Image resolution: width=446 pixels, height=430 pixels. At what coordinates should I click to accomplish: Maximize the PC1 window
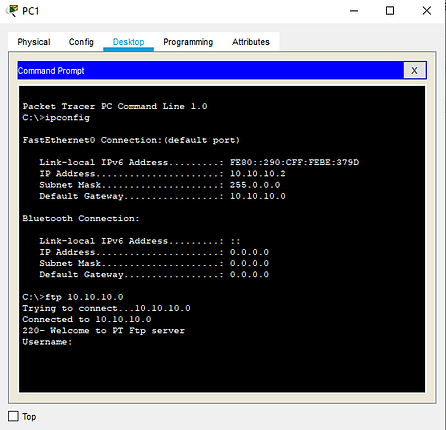point(390,11)
